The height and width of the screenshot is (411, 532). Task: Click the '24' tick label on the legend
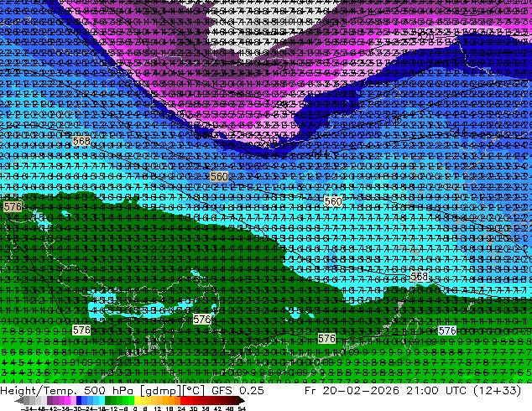[x=181, y=408]
